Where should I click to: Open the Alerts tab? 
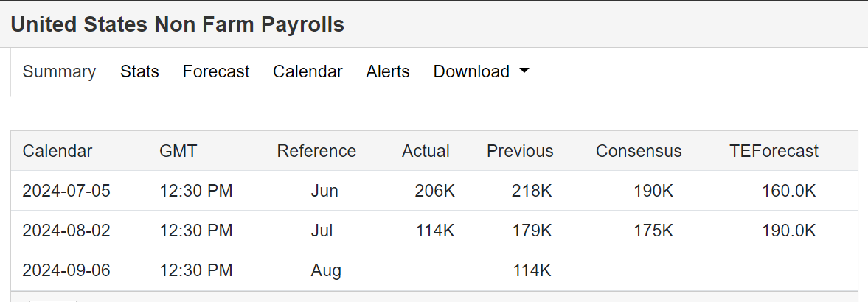click(387, 72)
